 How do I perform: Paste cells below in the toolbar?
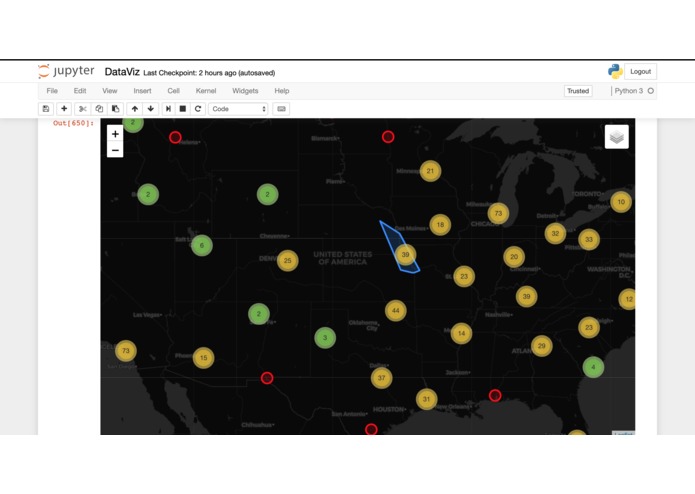[x=115, y=109]
